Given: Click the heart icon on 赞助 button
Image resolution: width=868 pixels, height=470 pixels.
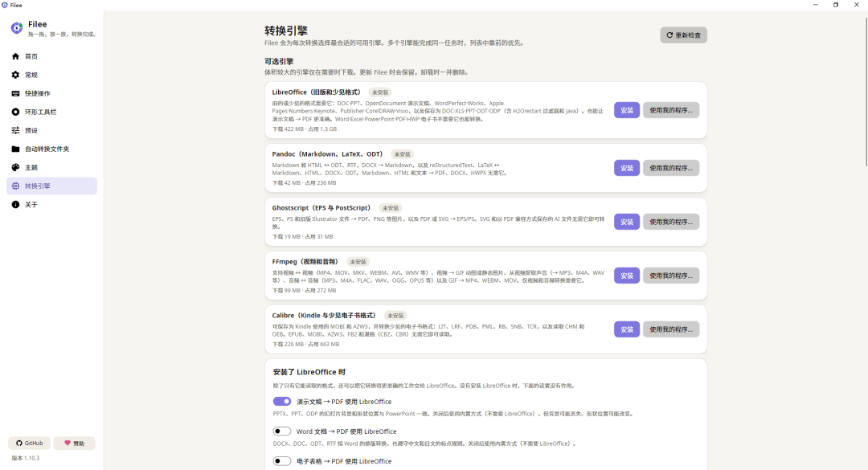Looking at the screenshot, I should [68, 443].
